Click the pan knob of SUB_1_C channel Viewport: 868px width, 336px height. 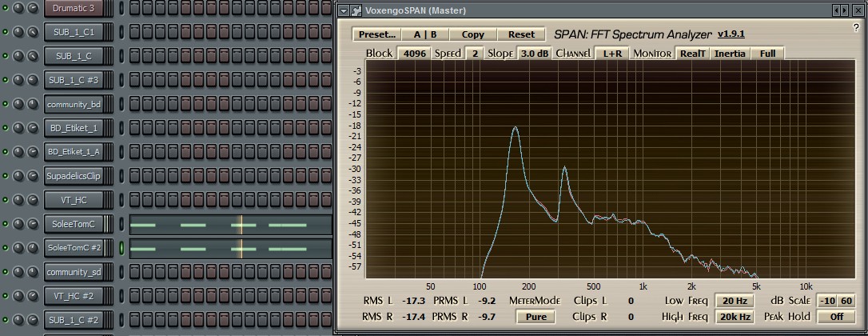click(x=18, y=56)
